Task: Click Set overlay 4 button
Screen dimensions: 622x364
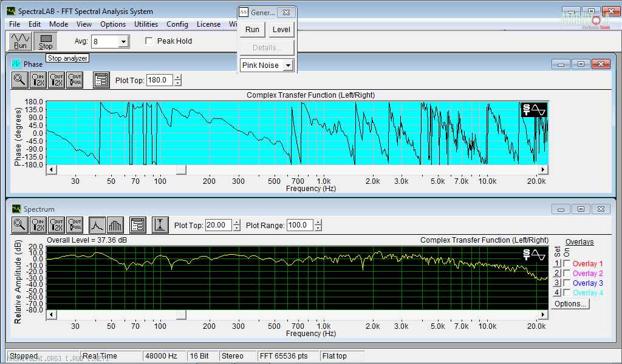Action: click(x=557, y=292)
